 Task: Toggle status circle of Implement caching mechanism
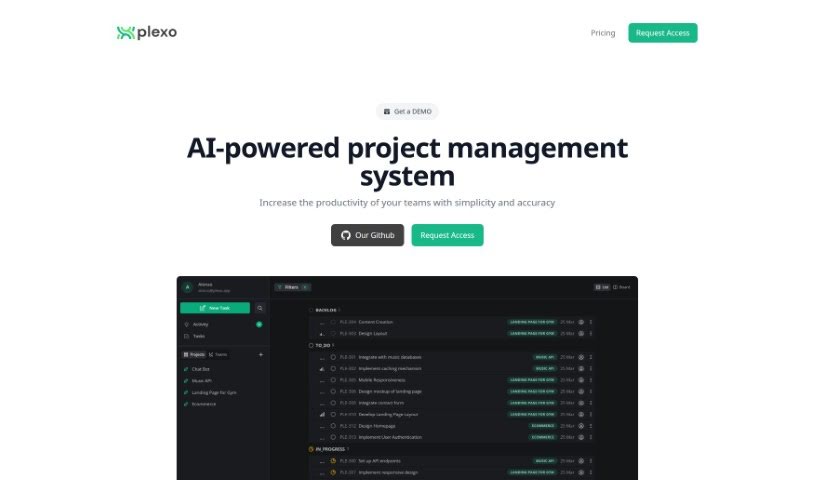(x=333, y=369)
